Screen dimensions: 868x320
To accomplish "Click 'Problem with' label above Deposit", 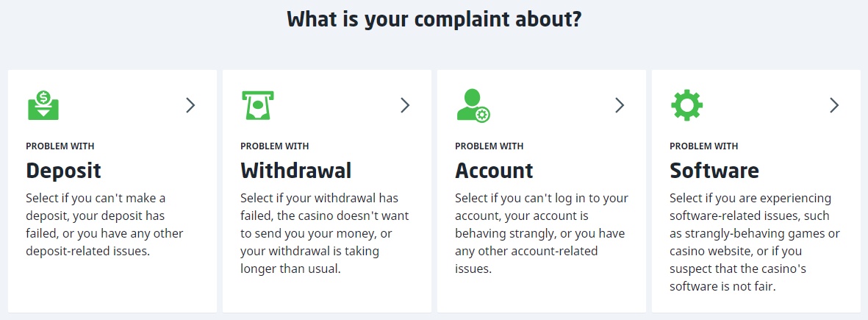I will pos(60,146).
